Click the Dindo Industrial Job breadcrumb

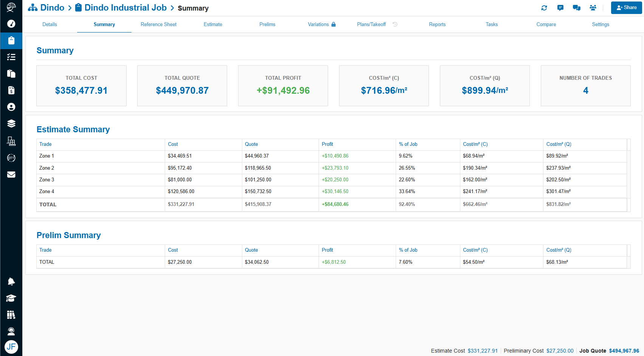pyautogui.click(x=125, y=8)
